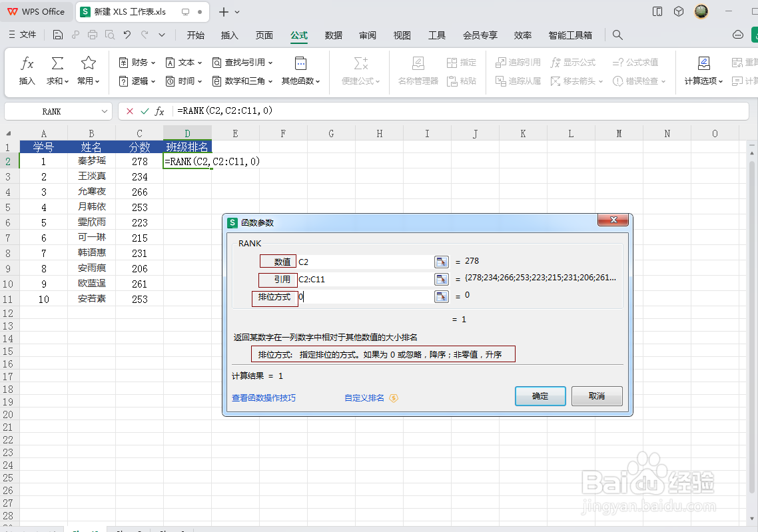Image resolution: width=758 pixels, height=532 pixels.
Task: Open the 文件 file menu
Action: tap(23, 35)
